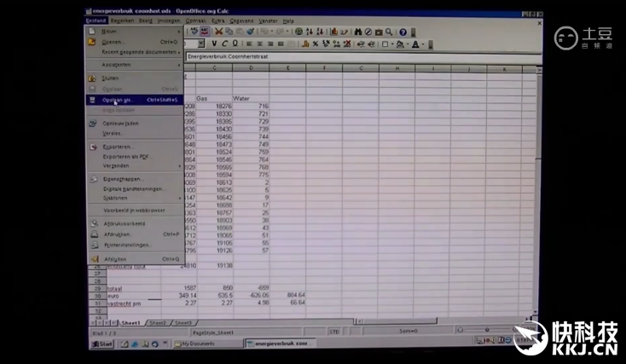The height and width of the screenshot is (364, 626).
Task: Click the Background Color paint bucket icon
Action: (x=400, y=44)
